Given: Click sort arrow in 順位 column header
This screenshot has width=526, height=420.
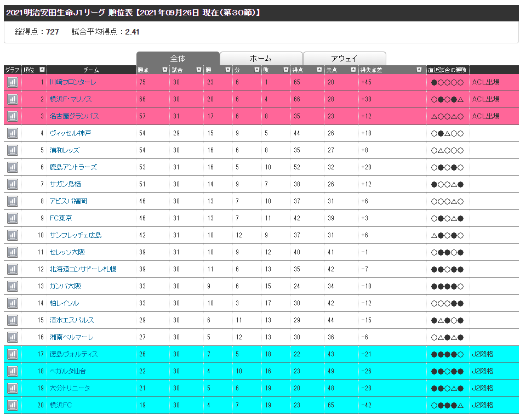Looking at the screenshot, I should coord(42,70).
